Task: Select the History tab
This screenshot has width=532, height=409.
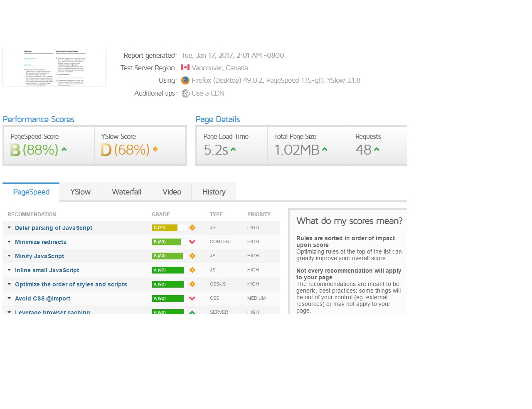Action: 214,192
